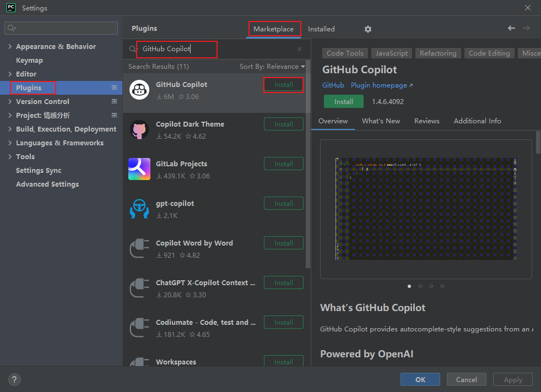Image resolution: width=541 pixels, height=392 pixels.
Task: Click the green Install button in details panel
Action: pyautogui.click(x=344, y=101)
